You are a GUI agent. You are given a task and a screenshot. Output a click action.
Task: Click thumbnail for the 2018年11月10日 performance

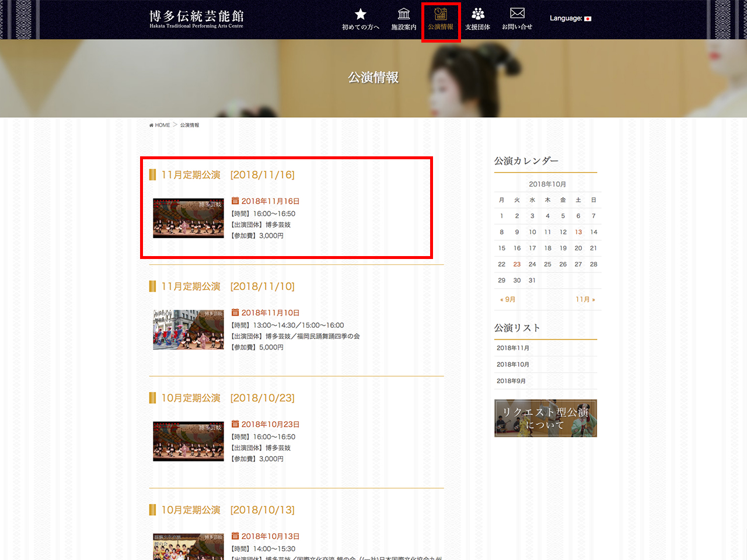pos(189,330)
